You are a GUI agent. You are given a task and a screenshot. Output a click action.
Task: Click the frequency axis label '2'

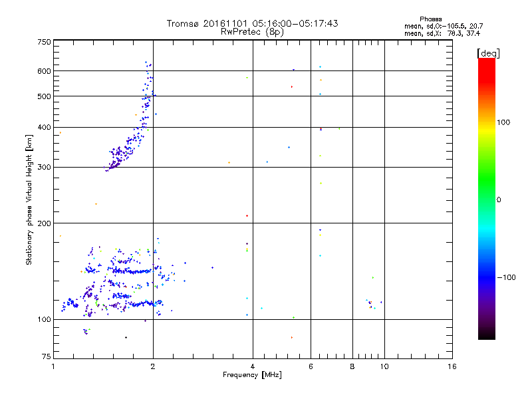153,366
